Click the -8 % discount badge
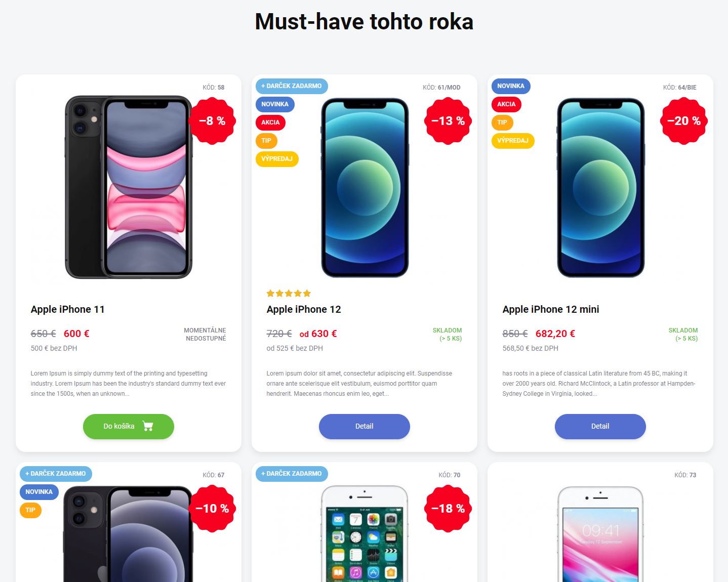This screenshot has height=582, width=728. [212, 121]
